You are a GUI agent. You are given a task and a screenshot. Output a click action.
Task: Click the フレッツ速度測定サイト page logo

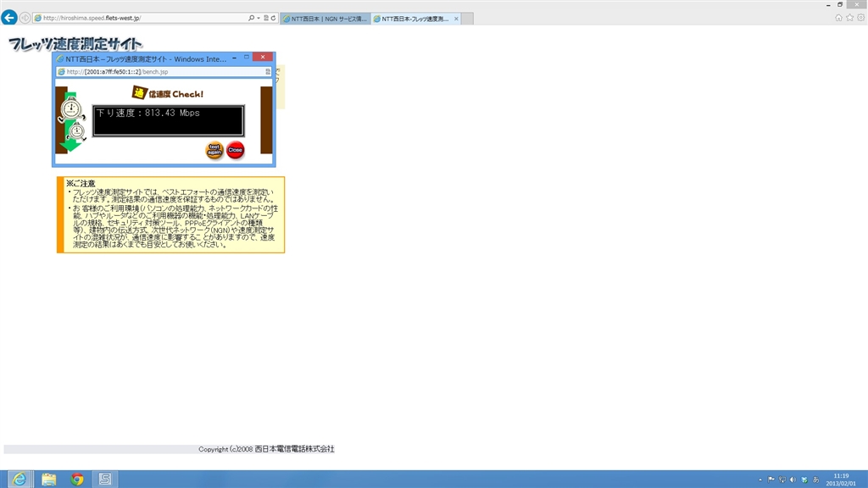[75, 44]
